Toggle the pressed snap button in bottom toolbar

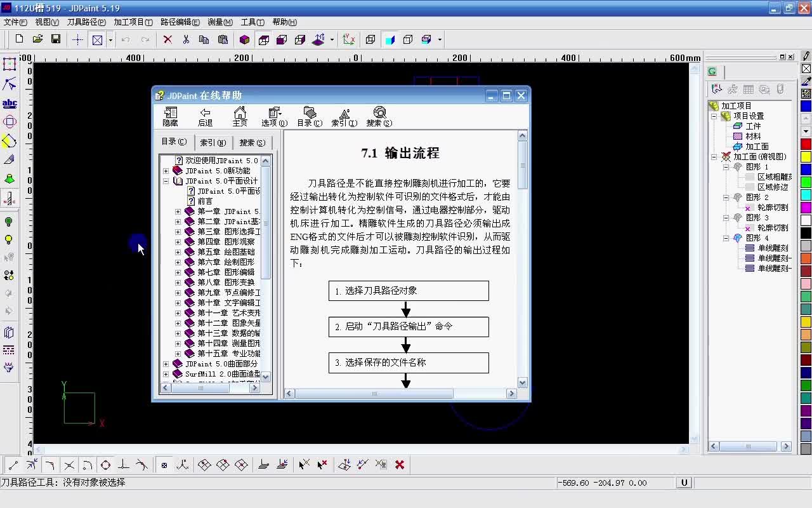[164, 465]
